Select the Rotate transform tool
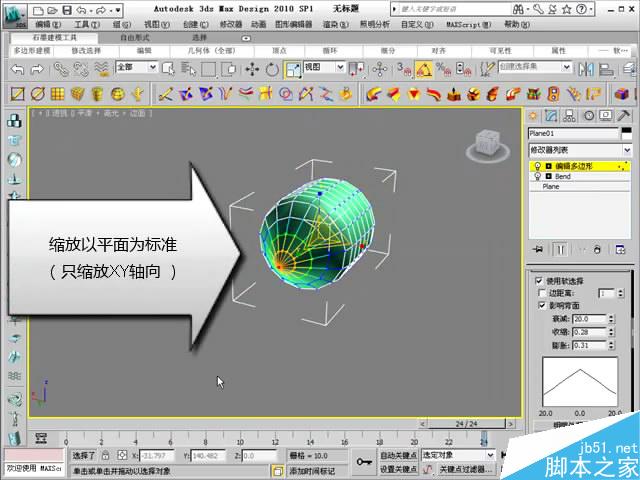Image resolution: width=640 pixels, height=480 pixels. (x=271, y=69)
